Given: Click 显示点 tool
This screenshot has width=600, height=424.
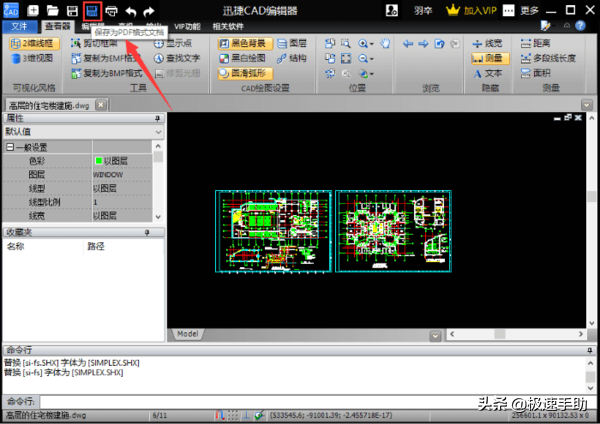Looking at the screenshot, I should pyautogui.click(x=173, y=43).
